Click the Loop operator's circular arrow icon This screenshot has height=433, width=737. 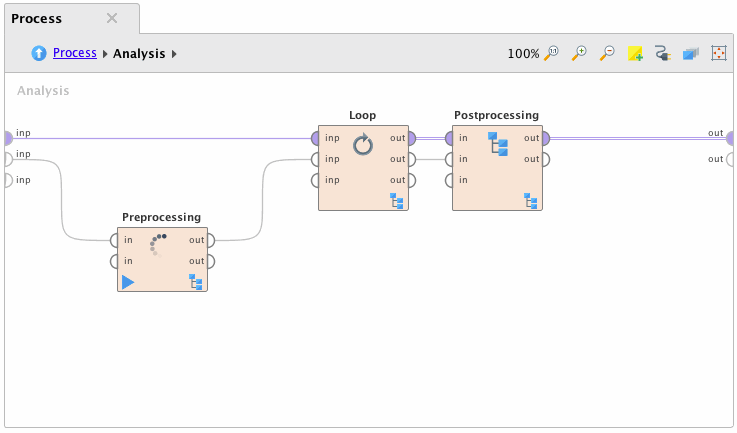tap(363, 145)
